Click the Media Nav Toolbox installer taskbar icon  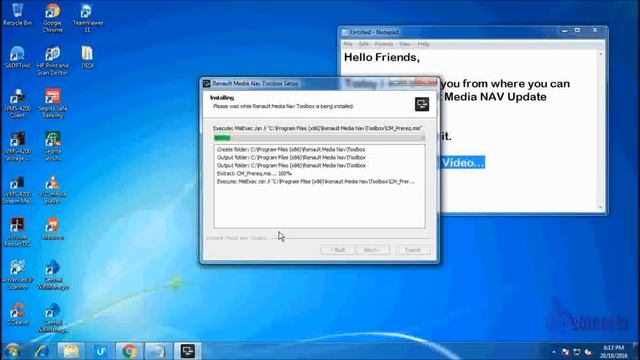pos(188,351)
